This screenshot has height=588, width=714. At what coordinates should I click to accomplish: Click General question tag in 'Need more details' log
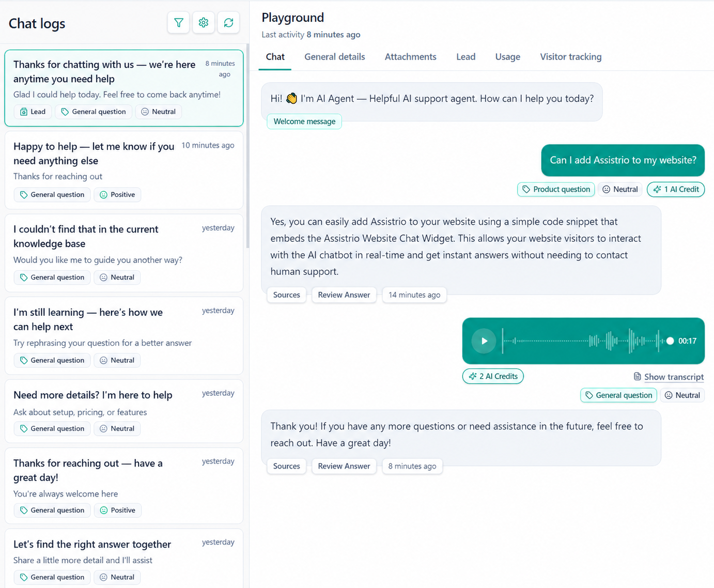52,428
